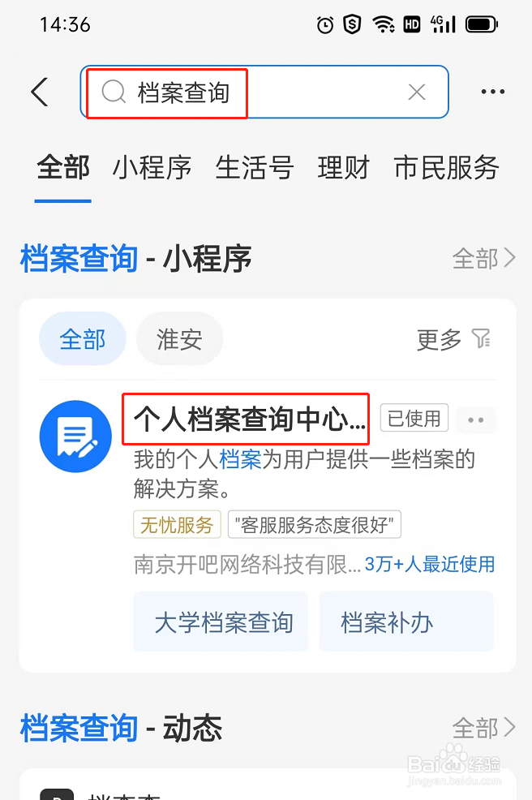Switch to the 市民服务 tab
The width and height of the screenshot is (532, 800).
pos(446,167)
